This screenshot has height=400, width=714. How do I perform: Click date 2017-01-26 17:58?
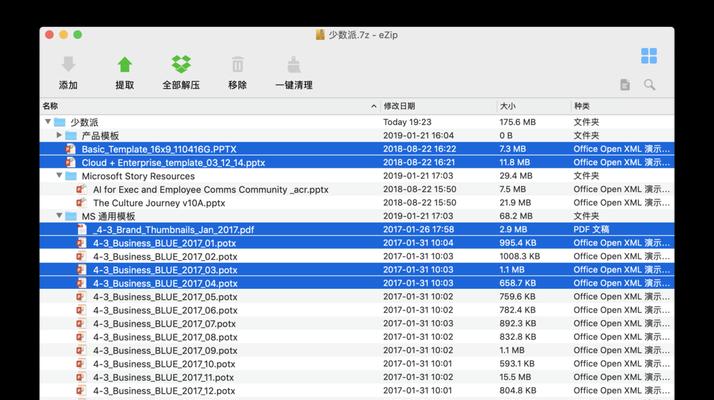pos(418,229)
